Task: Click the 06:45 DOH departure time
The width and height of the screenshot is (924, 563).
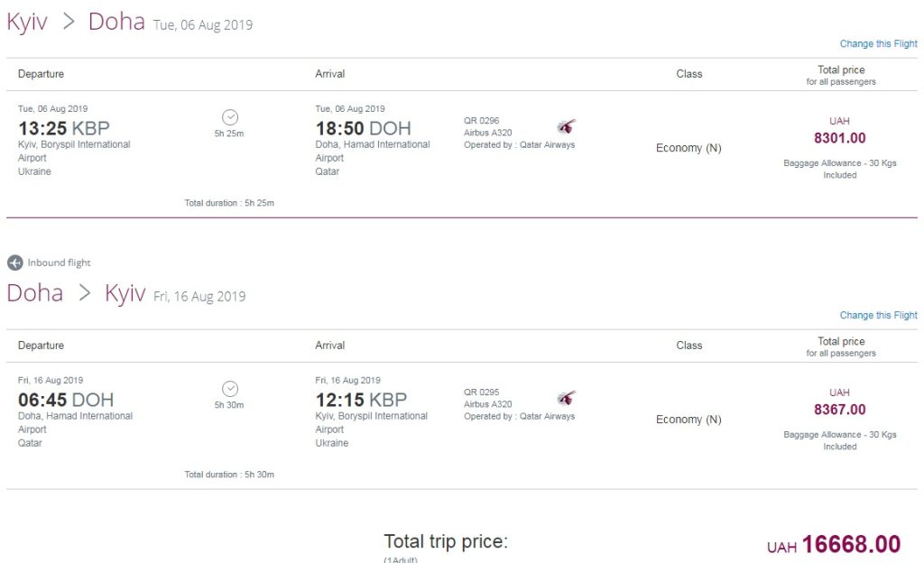Action: [66, 401]
